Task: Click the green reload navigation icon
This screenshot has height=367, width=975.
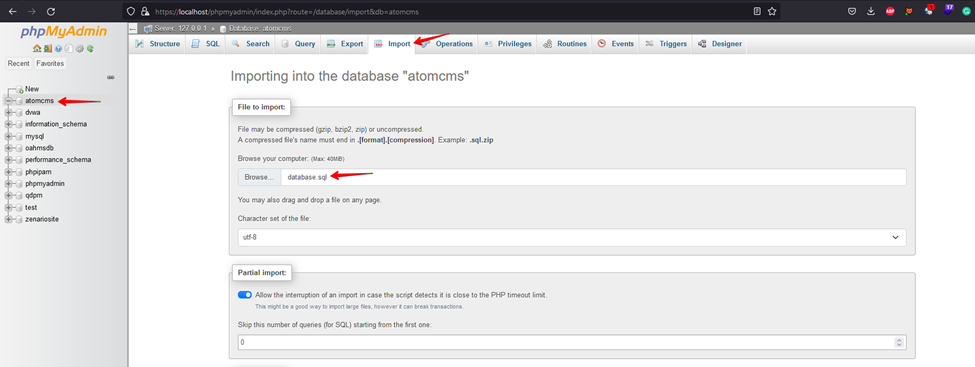Action: 90,49
